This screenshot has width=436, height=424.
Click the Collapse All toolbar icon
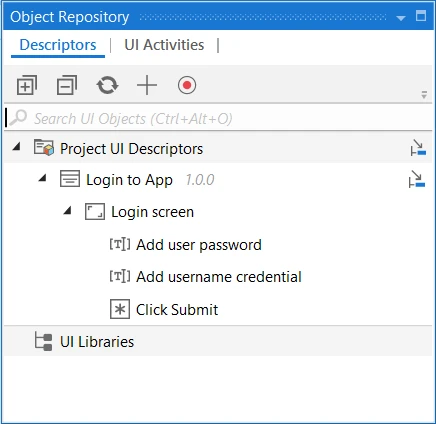pos(67,85)
